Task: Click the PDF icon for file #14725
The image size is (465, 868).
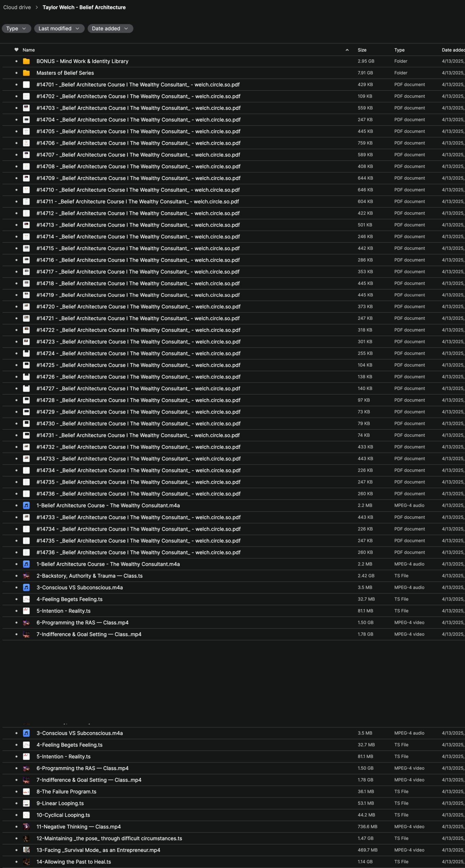Action: point(26,365)
